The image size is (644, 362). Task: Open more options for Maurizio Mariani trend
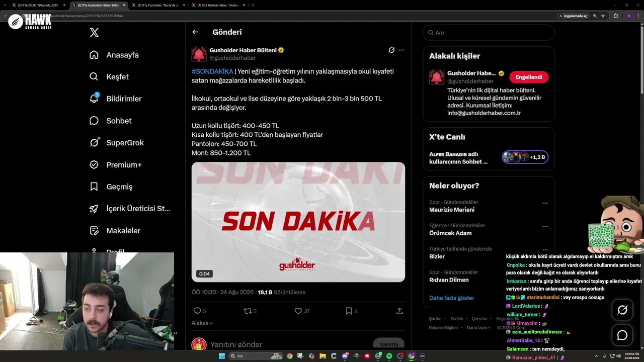tap(545, 203)
